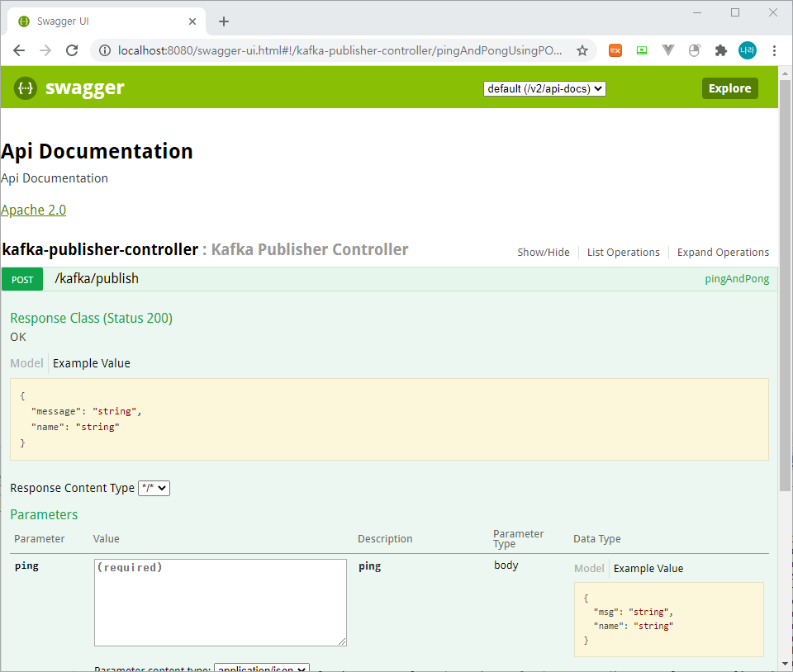Click the page scrollbar up arrow
The image size is (793, 672).
point(785,73)
